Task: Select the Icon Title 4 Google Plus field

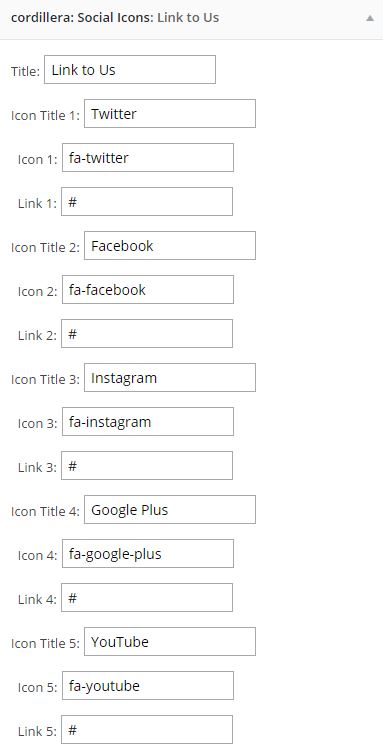Action: 170,509
